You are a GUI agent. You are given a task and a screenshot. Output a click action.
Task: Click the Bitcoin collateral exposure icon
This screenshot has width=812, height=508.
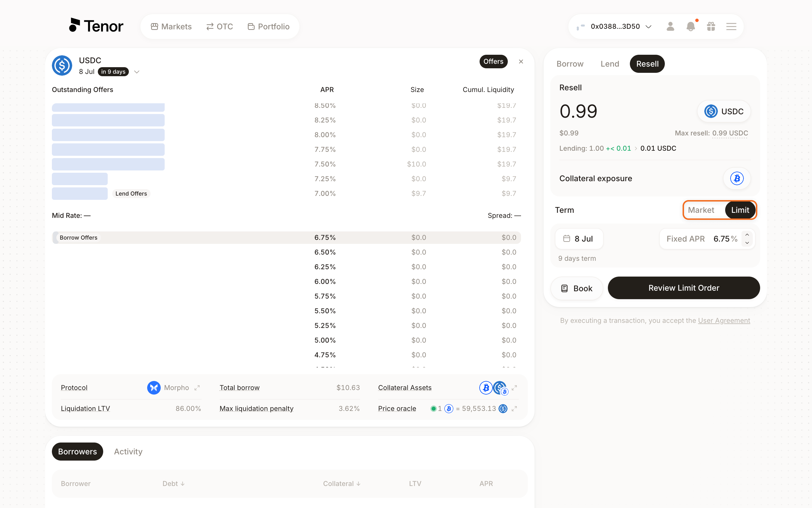tap(737, 178)
